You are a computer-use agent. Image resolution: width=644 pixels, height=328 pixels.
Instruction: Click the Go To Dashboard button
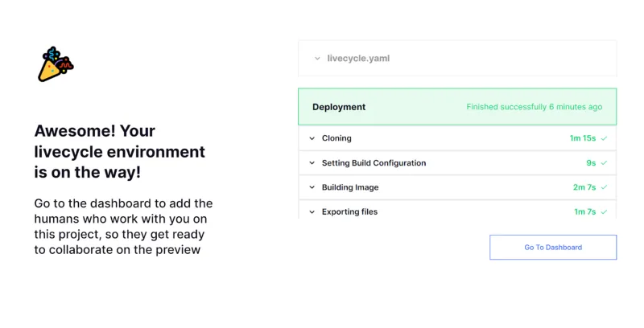click(553, 248)
